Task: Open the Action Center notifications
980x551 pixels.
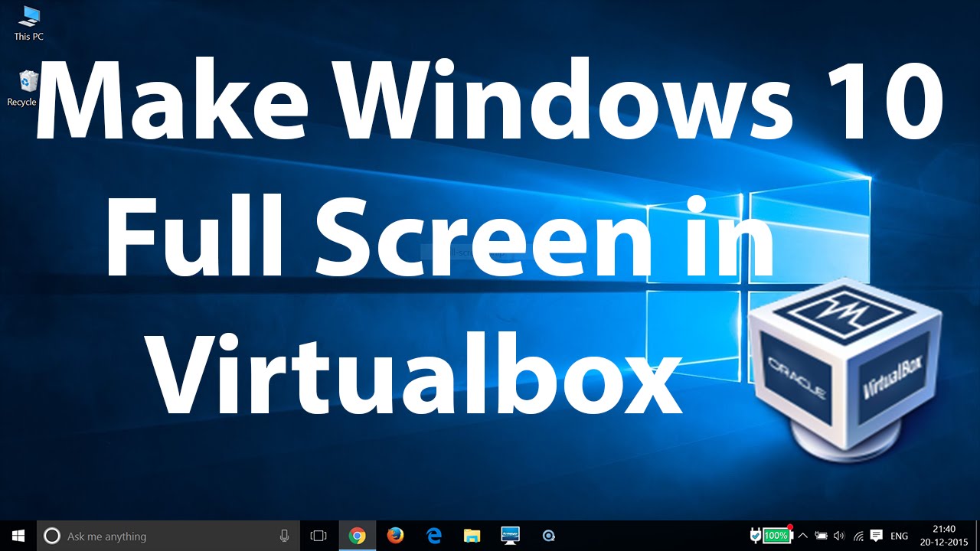Action: (877, 536)
